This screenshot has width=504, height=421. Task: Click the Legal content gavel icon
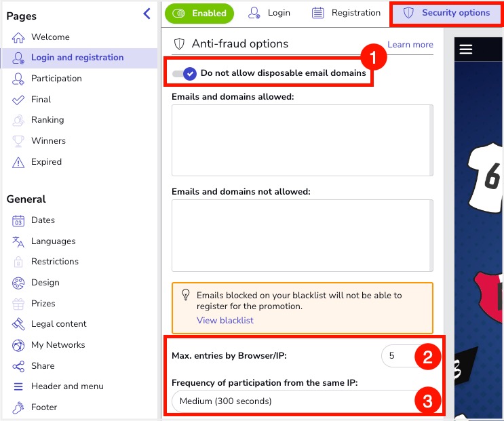pyautogui.click(x=18, y=324)
